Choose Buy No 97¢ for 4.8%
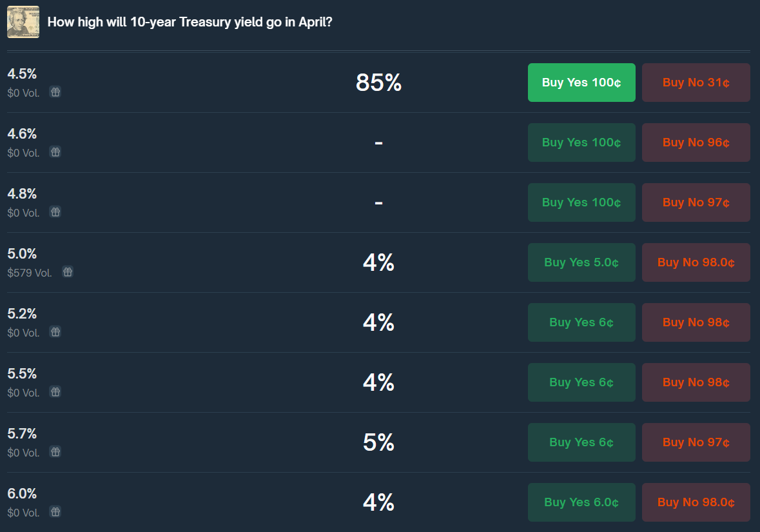The image size is (760, 532). click(696, 202)
